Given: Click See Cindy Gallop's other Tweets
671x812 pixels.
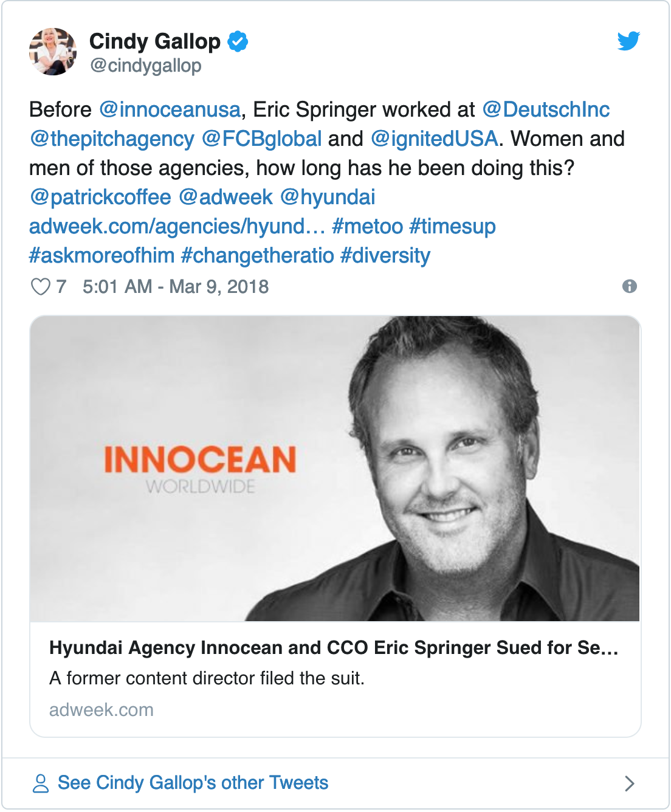Looking at the screenshot, I should point(193,783).
